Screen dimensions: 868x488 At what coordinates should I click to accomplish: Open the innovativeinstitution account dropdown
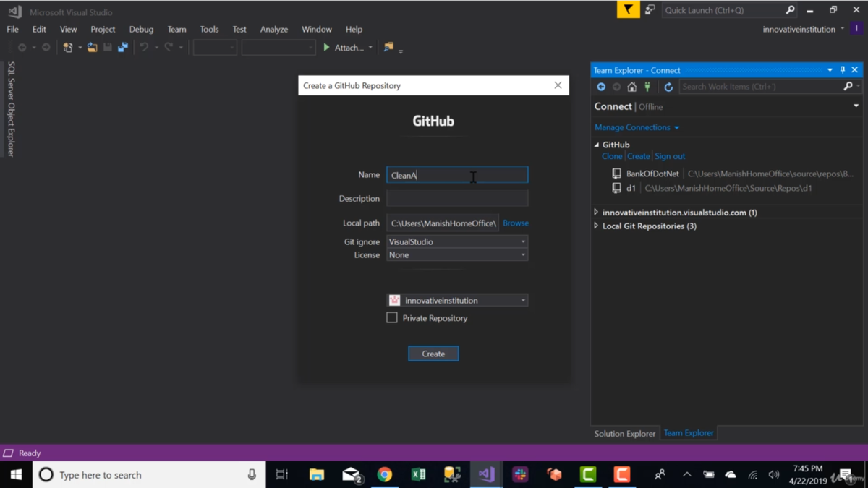pyautogui.click(x=457, y=300)
